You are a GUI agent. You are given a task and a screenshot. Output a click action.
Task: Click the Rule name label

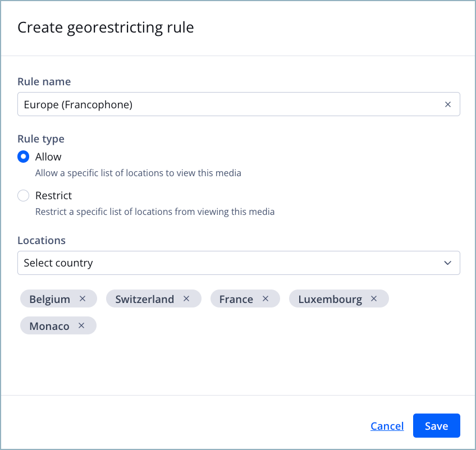coord(44,81)
